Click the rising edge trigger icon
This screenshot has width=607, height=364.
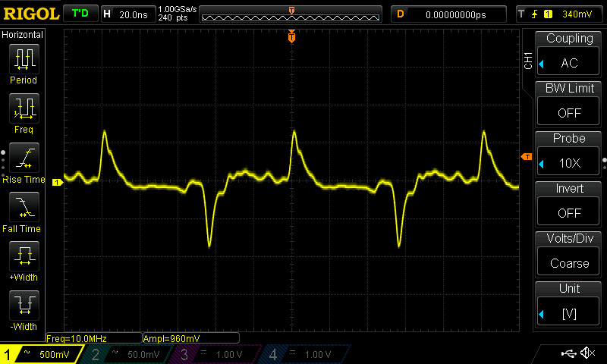coord(535,14)
